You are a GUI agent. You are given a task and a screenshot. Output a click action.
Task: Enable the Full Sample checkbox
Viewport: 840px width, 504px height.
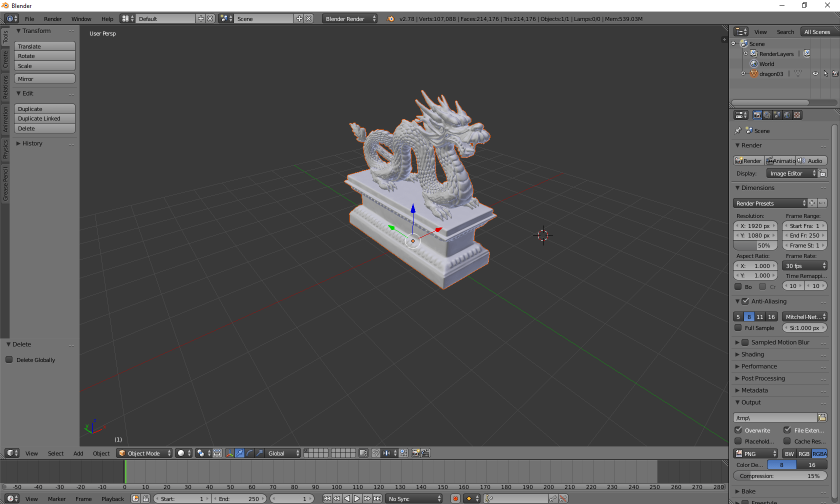pos(738,328)
